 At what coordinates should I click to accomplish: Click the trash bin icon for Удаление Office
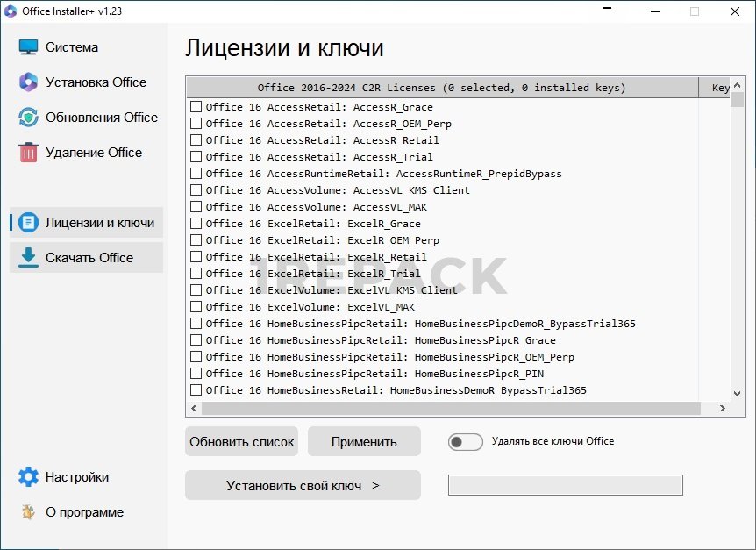click(x=29, y=153)
